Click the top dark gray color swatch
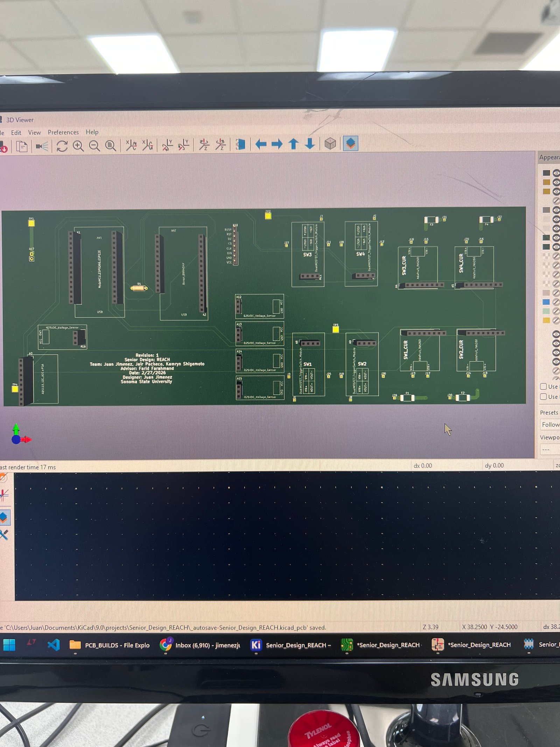The image size is (560, 747). click(x=546, y=173)
